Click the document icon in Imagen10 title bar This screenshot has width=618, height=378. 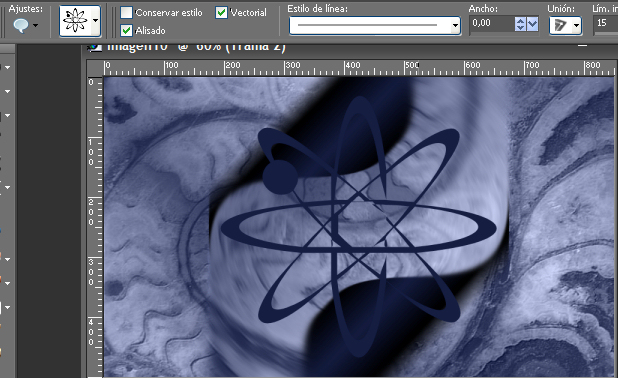pos(95,47)
